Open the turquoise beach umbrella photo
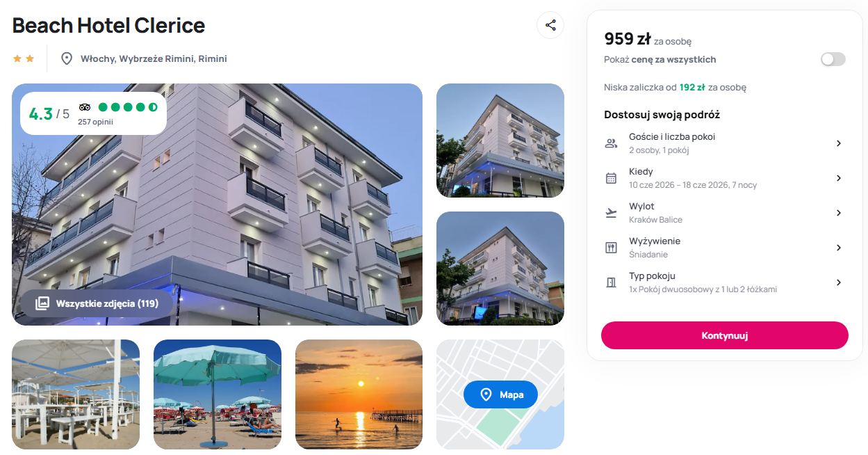The image size is (868, 455). point(217,394)
